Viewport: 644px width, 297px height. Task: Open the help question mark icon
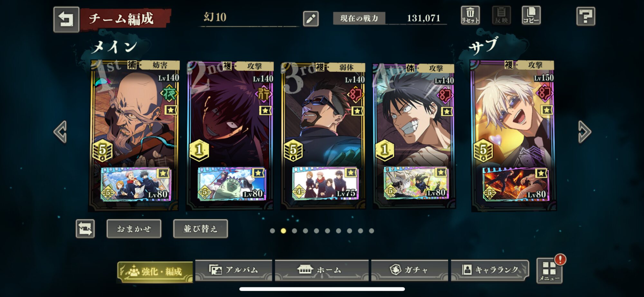pyautogui.click(x=585, y=16)
